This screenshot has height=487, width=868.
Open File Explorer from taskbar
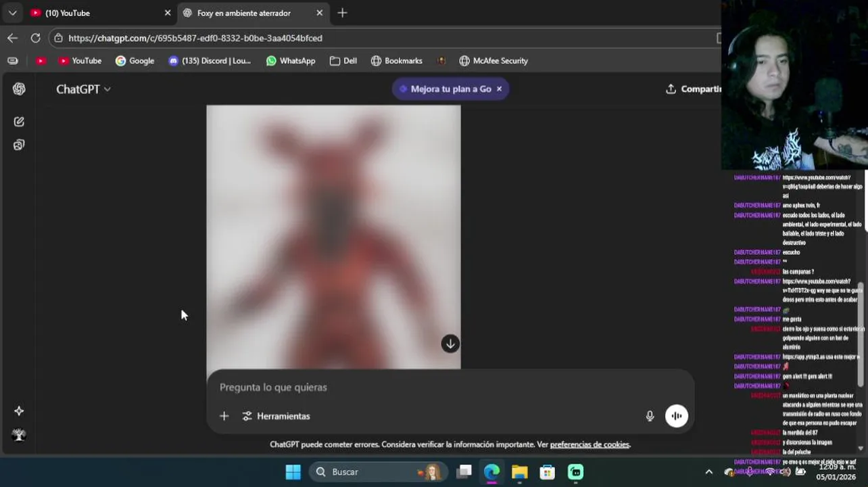tap(519, 471)
